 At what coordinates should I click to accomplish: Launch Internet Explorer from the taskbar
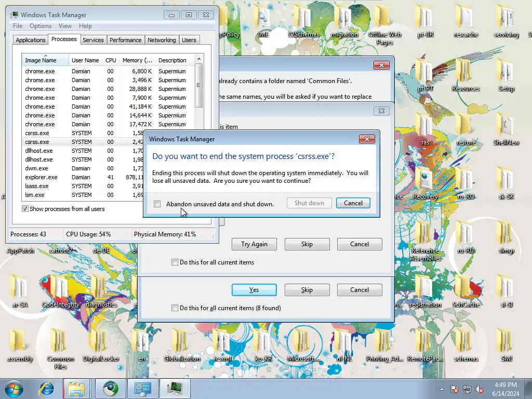point(46,389)
